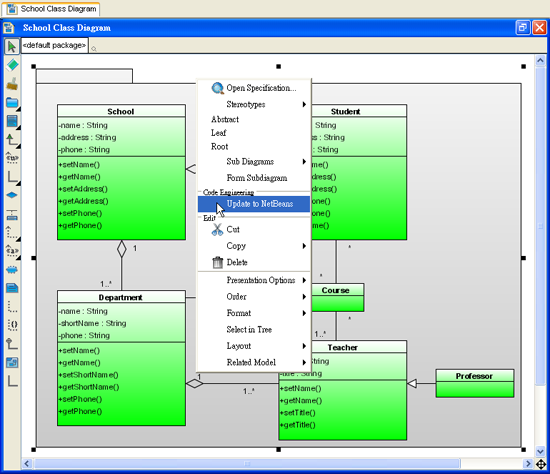
Task: Expand the Presentation Options submenu
Action: point(254,280)
